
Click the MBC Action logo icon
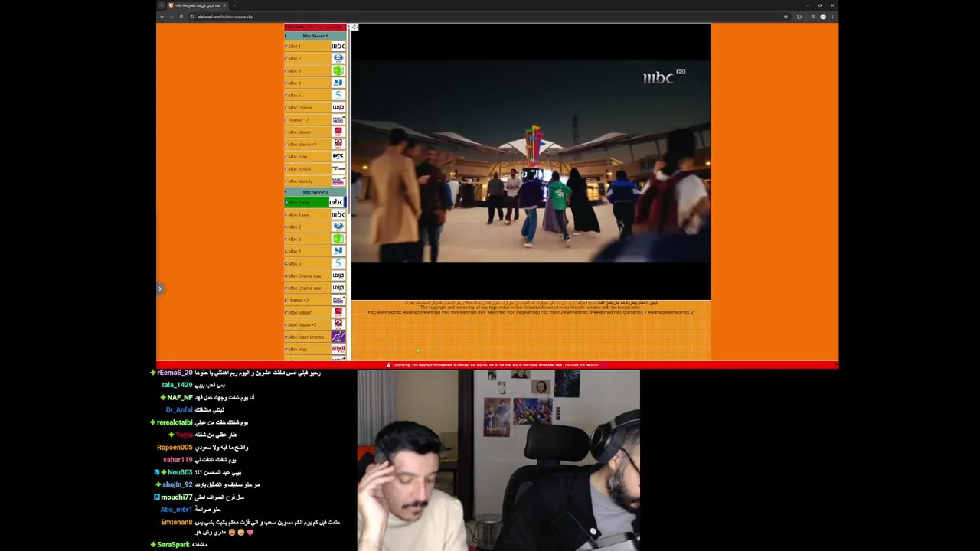tap(338, 169)
